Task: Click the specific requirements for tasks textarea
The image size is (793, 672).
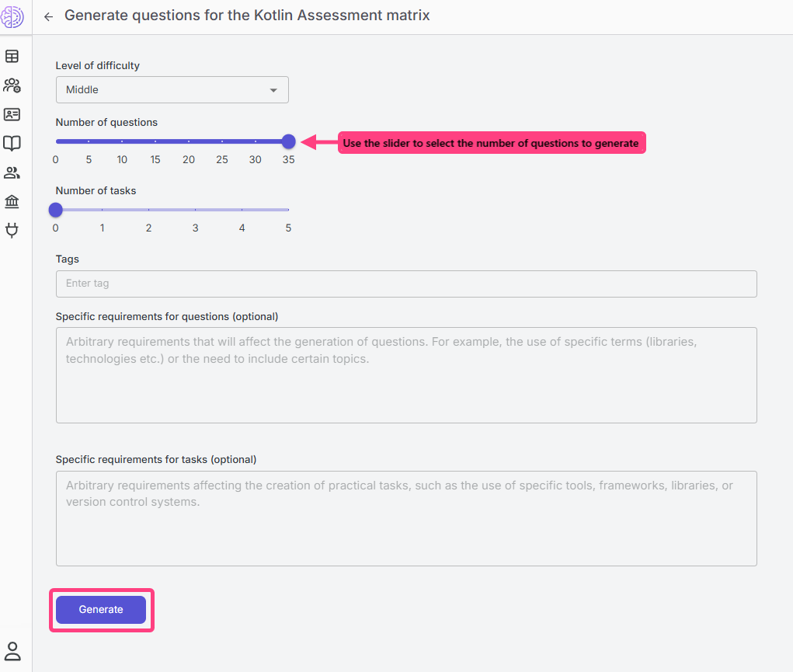Action: click(x=406, y=518)
